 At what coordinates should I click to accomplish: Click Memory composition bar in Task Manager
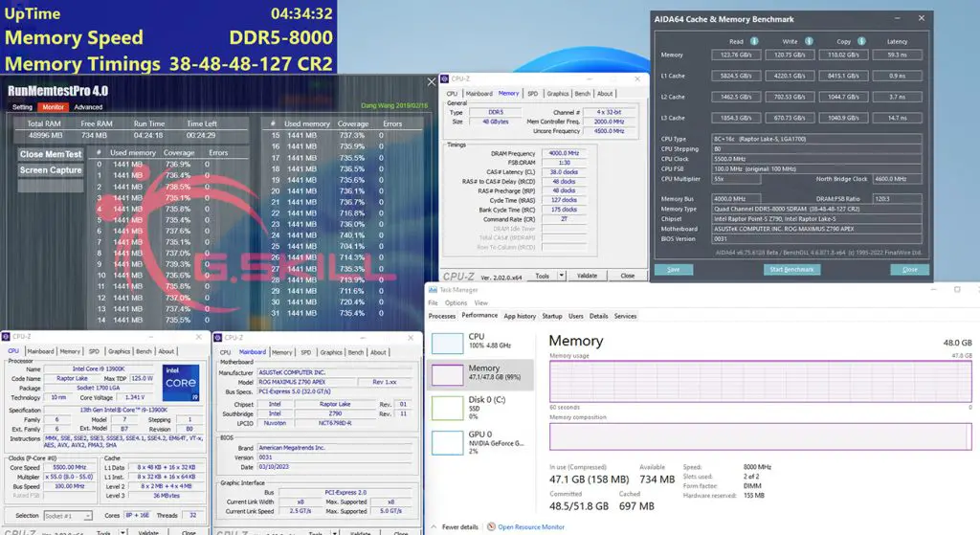760,436
